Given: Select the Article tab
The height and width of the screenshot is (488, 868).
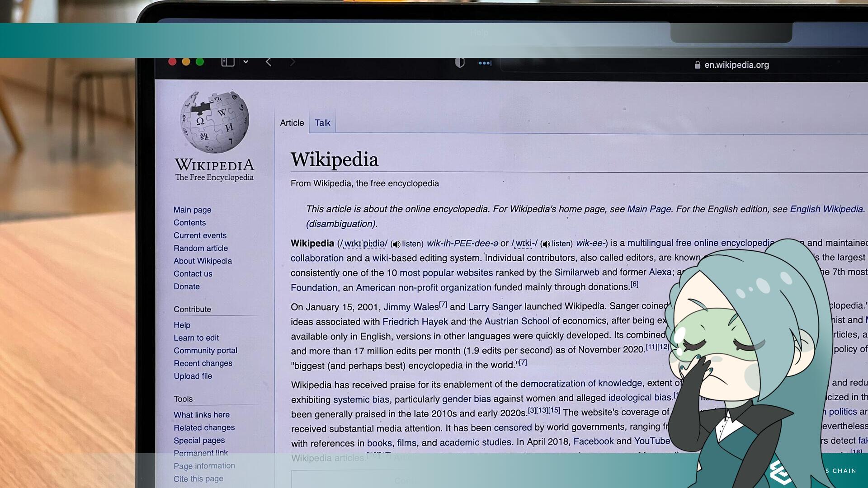Looking at the screenshot, I should pos(292,122).
